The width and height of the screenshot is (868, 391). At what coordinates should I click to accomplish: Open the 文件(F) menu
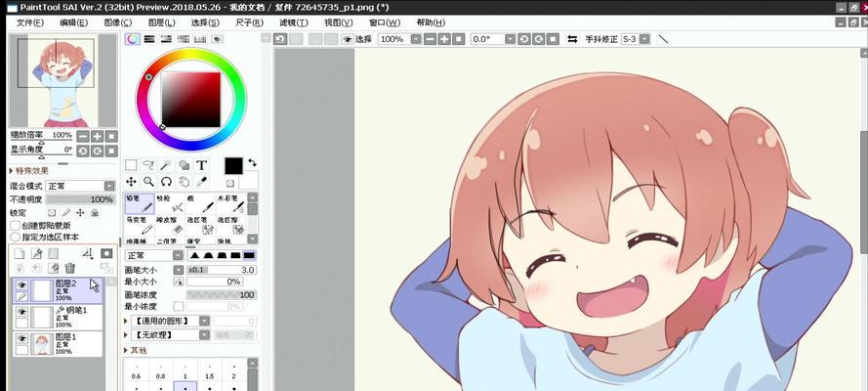30,22
